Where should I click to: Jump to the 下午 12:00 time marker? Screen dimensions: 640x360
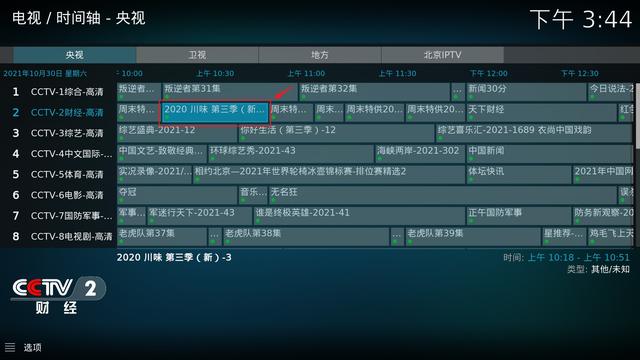(489, 73)
